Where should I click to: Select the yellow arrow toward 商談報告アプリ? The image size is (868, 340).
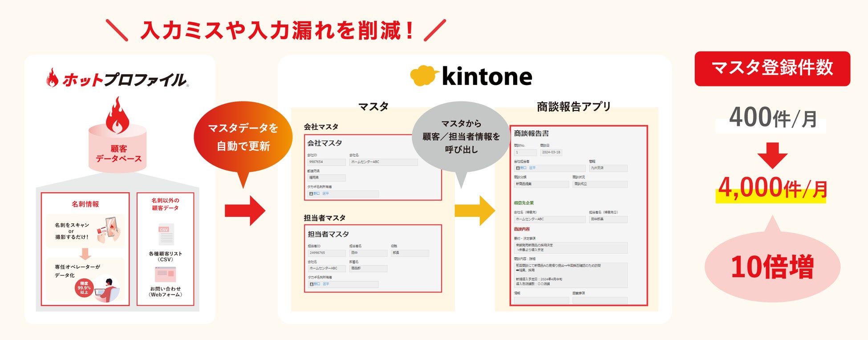click(x=475, y=210)
